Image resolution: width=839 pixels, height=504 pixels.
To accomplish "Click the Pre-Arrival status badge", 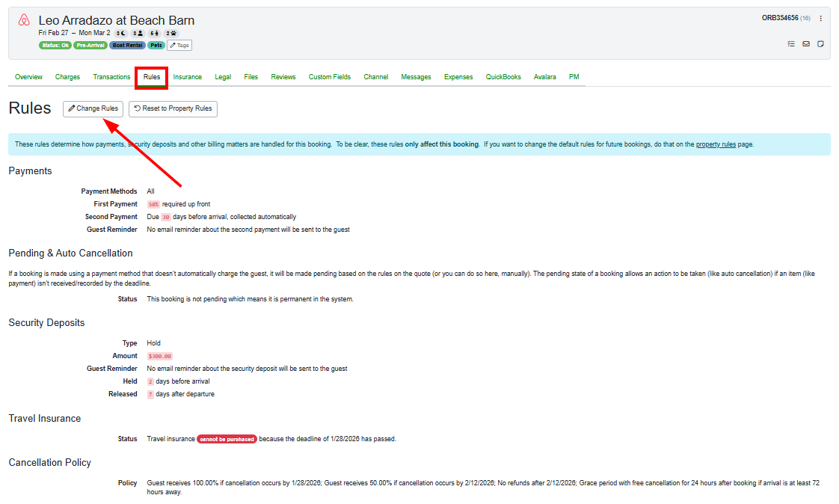I will (90, 45).
